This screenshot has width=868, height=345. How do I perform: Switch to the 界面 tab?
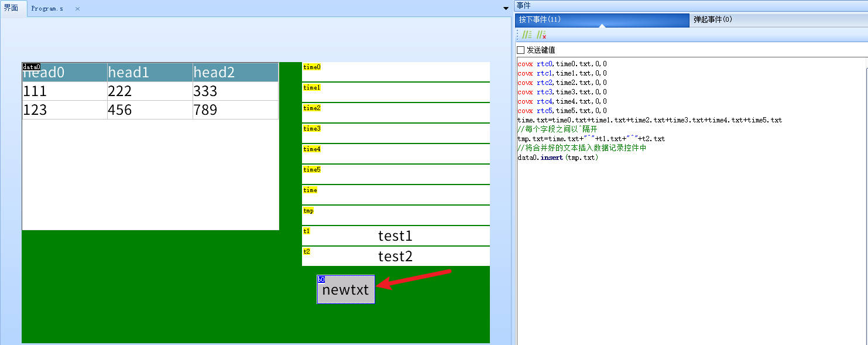click(11, 8)
